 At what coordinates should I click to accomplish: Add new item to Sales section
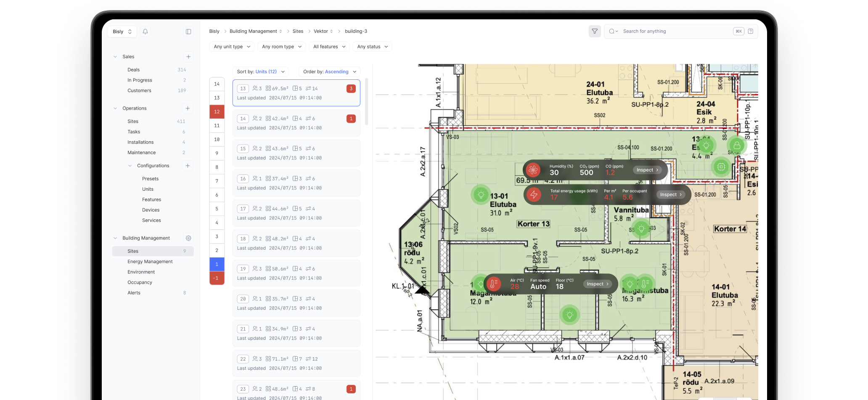click(x=188, y=57)
